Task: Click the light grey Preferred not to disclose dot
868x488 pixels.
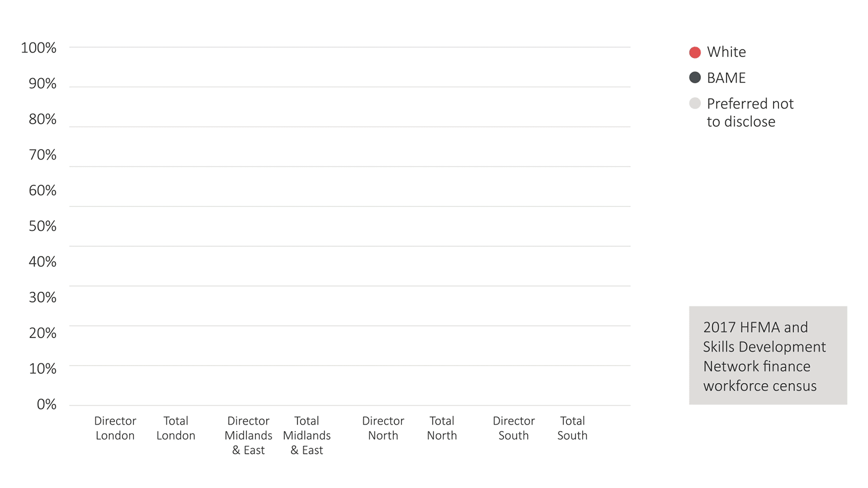Action: [695, 103]
